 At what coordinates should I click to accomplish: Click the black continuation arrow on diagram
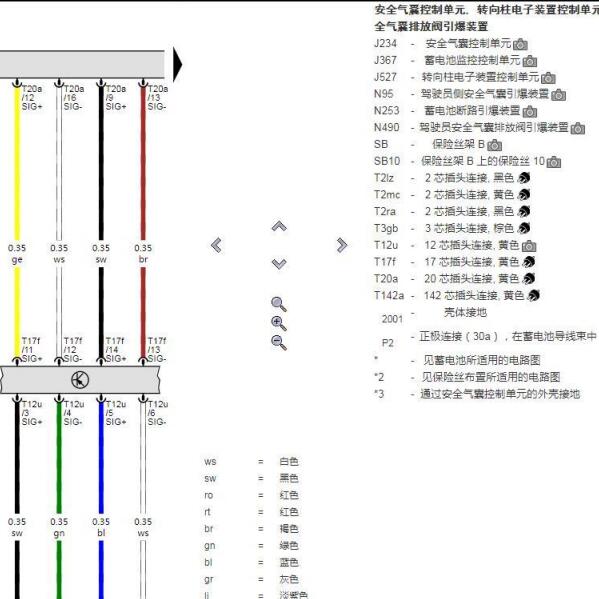point(178,64)
